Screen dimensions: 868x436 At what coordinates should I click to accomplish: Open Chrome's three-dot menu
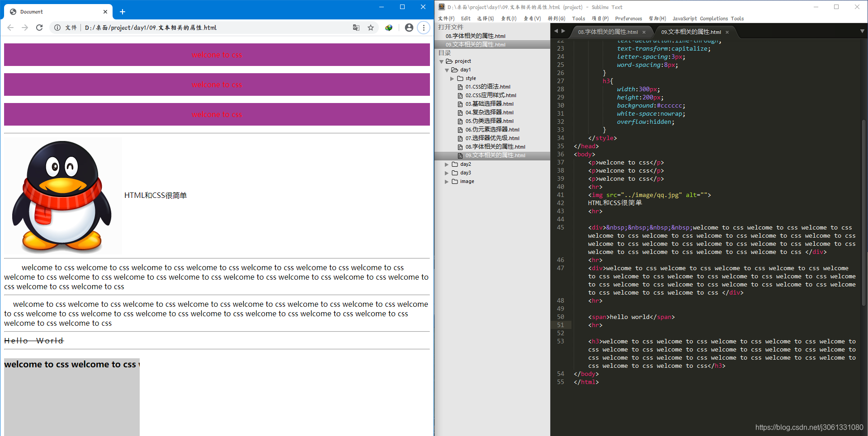pyautogui.click(x=424, y=28)
